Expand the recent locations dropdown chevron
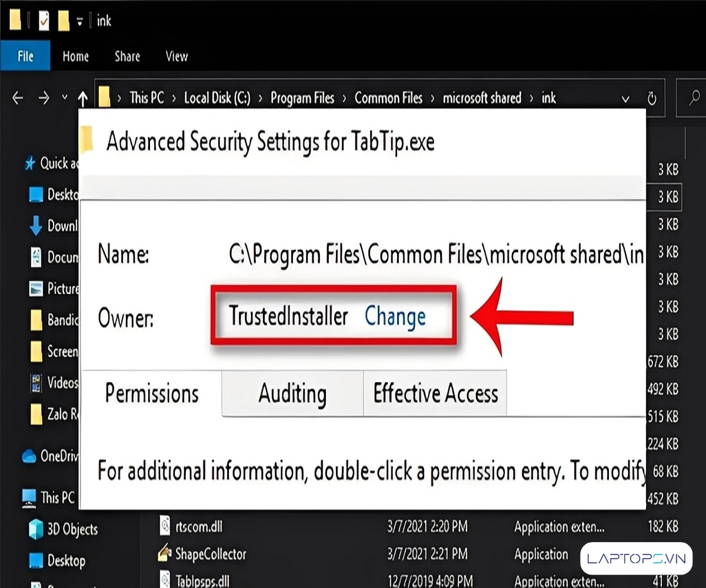 tap(64, 98)
